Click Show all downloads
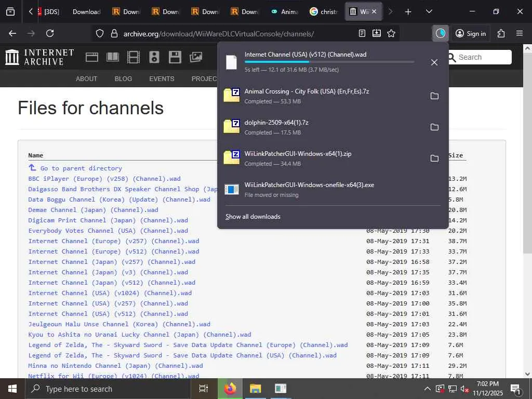Image resolution: width=532 pixels, height=399 pixels. [253, 217]
